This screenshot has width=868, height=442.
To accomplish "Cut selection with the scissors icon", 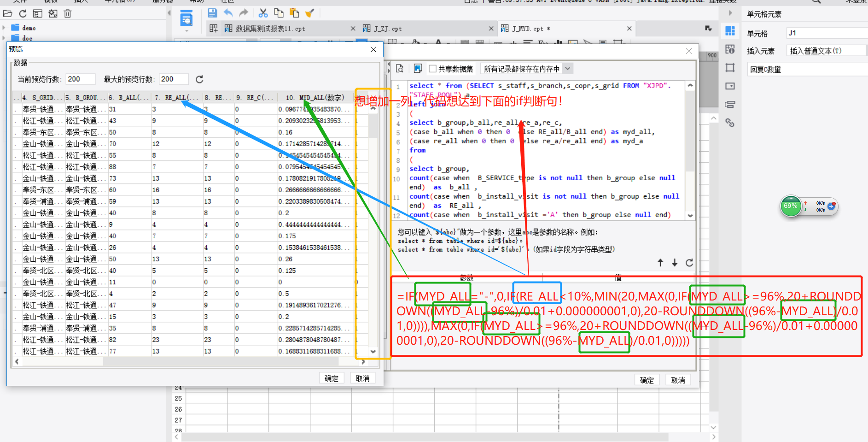I will click(x=263, y=13).
